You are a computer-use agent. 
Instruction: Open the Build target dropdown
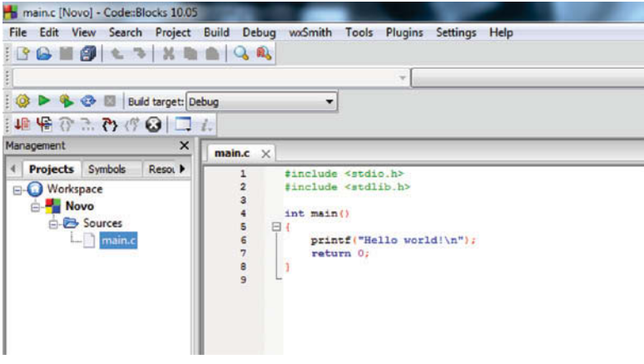pyautogui.click(x=329, y=102)
